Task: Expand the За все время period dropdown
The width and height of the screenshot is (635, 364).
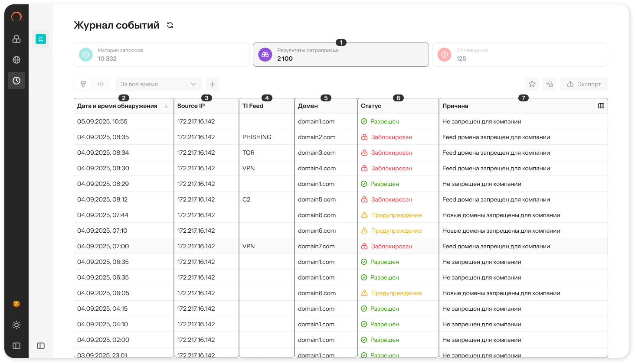Action: (158, 84)
